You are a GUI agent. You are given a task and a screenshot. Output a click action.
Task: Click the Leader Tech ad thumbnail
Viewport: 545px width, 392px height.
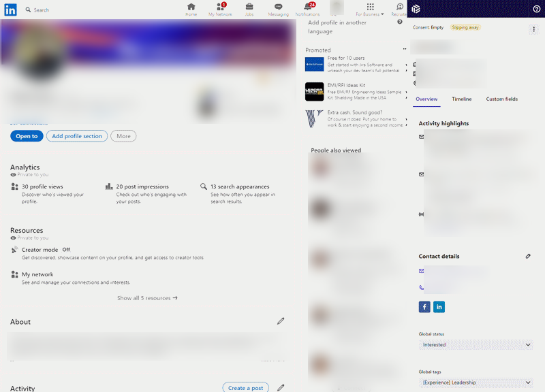314,92
